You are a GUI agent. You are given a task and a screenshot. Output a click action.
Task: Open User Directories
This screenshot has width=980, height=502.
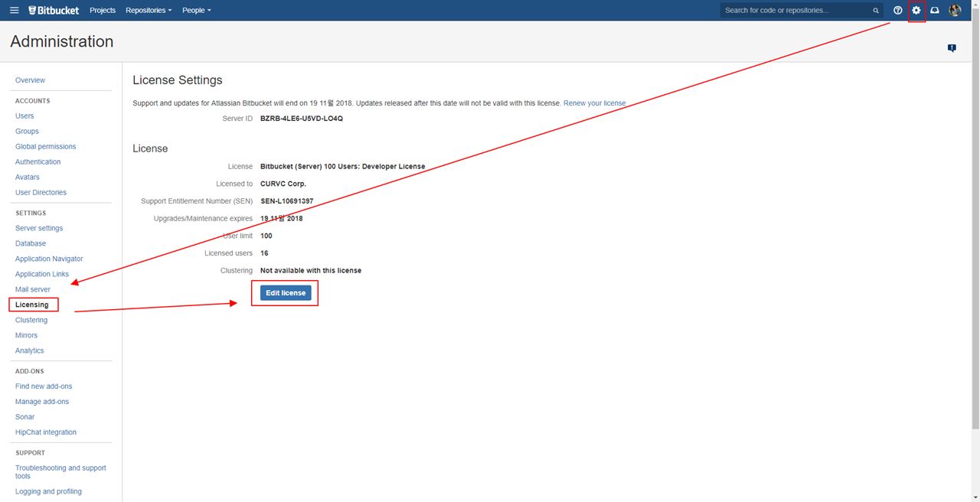[x=41, y=193]
